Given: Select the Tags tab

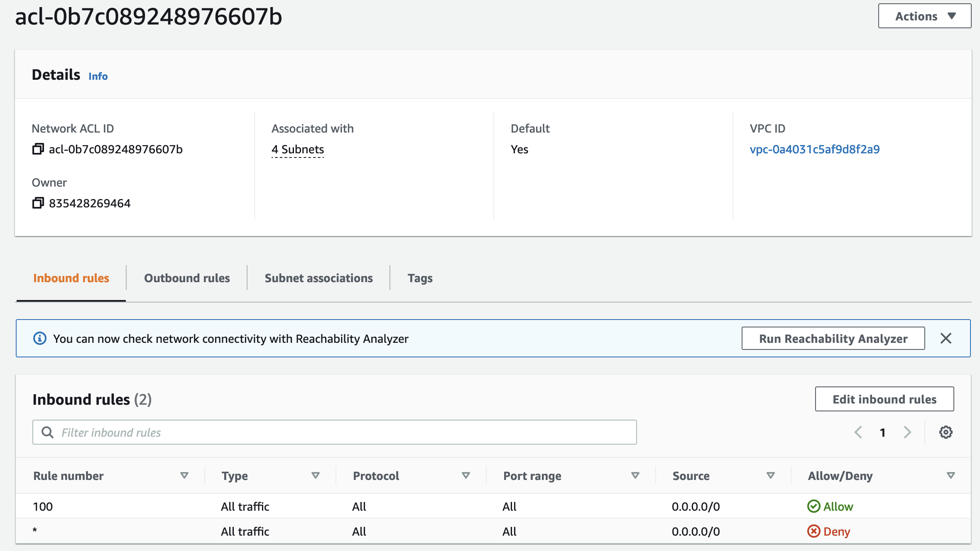Looking at the screenshot, I should [420, 278].
